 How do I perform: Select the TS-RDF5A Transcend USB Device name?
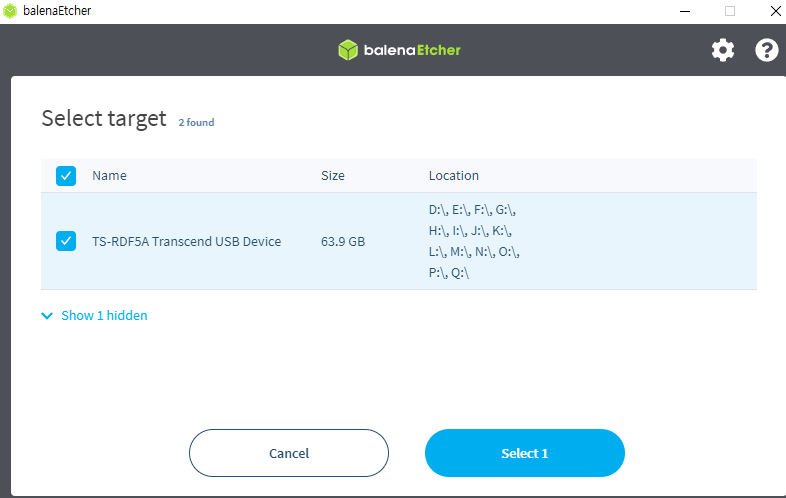tap(186, 241)
